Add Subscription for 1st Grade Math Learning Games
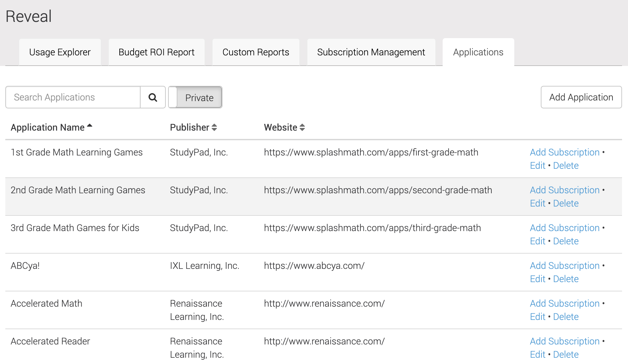This screenshot has height=364, width=628. pos(565,152)
